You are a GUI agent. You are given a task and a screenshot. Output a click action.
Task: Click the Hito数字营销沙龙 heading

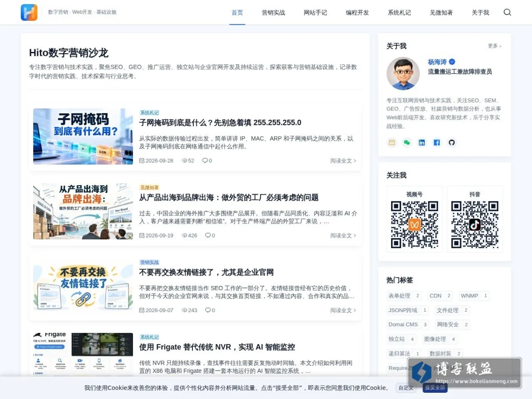69,53
